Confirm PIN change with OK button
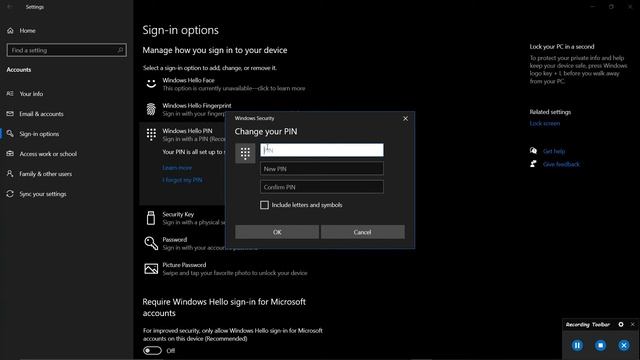 tap(277, 232)
